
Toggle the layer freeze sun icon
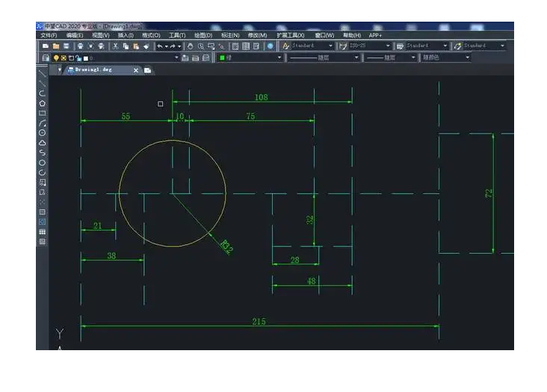(x=64, y=57)
